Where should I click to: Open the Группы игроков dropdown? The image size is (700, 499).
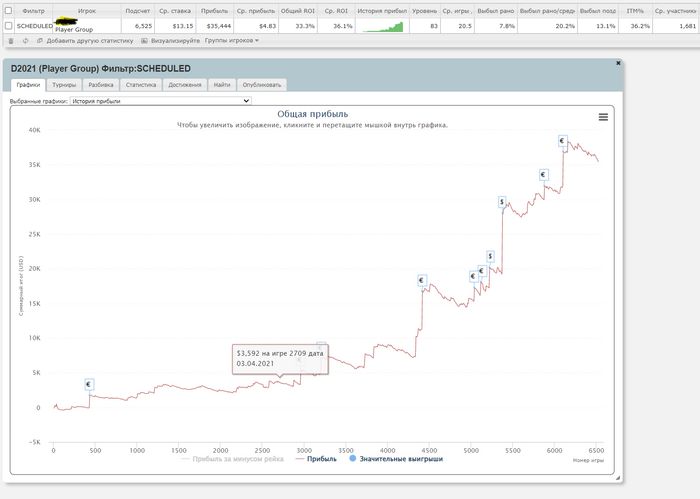(232, 41)
